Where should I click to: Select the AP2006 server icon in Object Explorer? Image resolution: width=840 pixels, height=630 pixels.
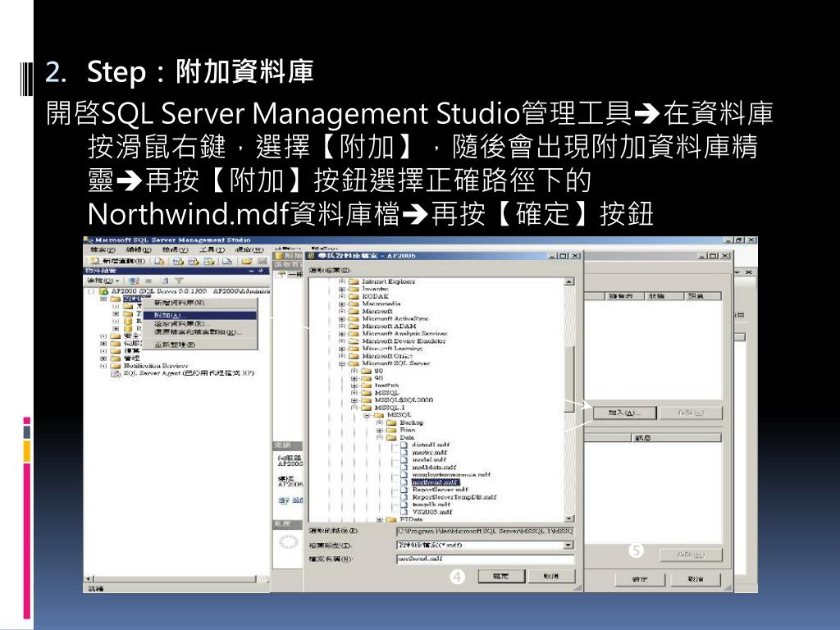click(x=104, y=291)
